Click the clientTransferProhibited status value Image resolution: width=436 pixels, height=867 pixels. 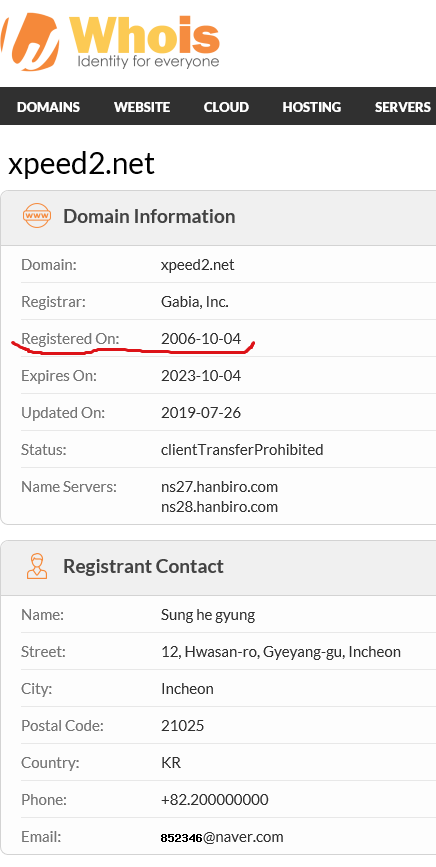tap(242, 450)
